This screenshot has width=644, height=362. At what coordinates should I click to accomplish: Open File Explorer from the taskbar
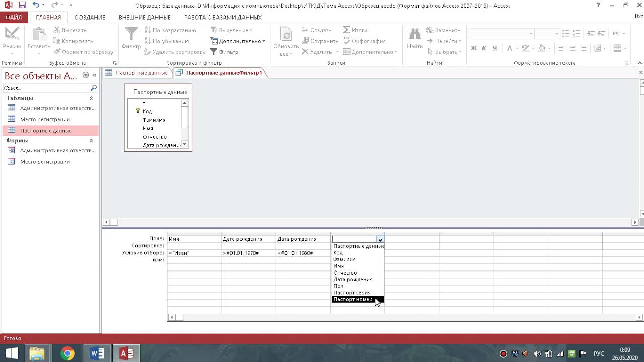[x=37, y=353]
